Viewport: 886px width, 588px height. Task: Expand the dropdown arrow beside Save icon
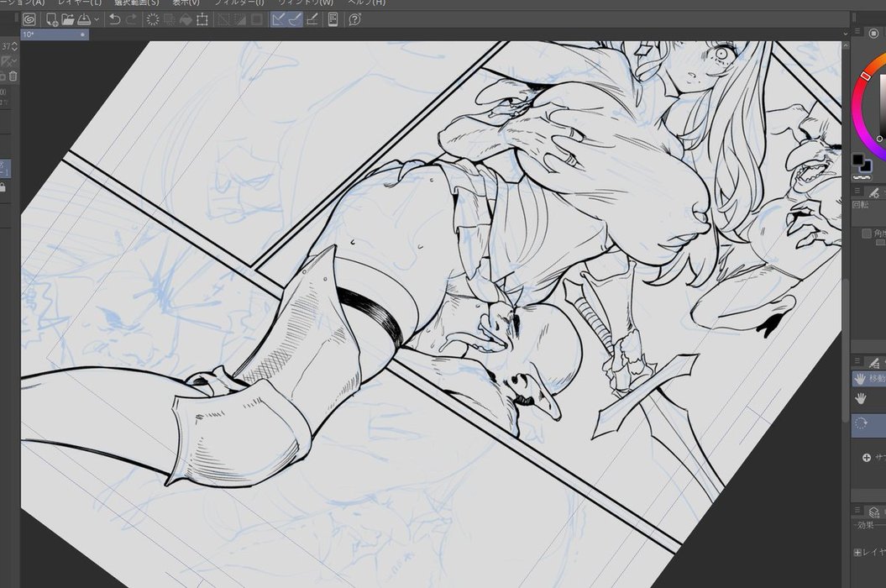[97, 19]
